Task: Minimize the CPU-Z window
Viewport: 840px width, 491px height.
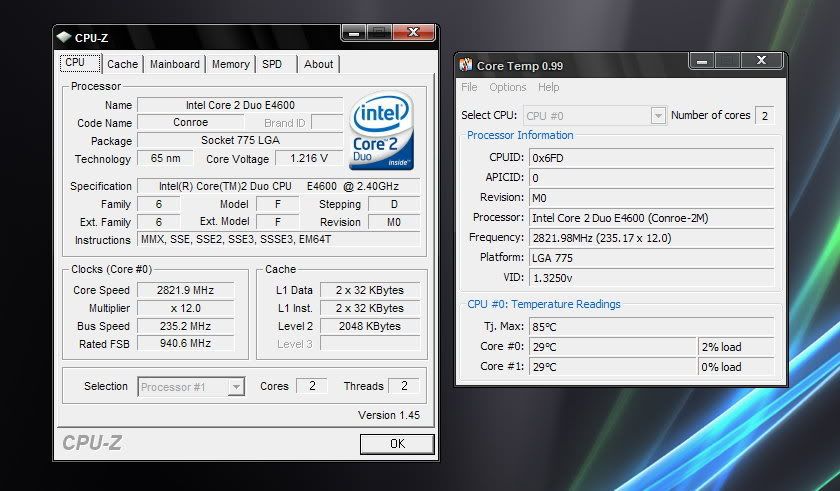Action: pos(354,33)
